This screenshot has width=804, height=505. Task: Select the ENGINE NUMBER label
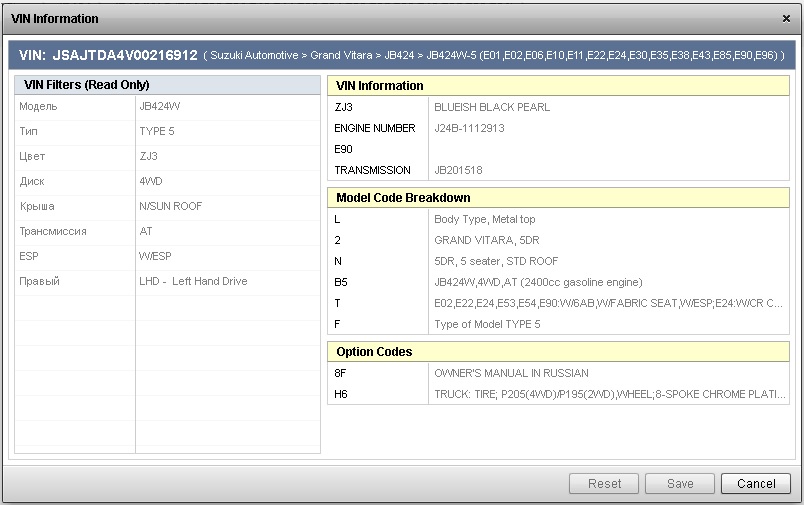[375, 128]
